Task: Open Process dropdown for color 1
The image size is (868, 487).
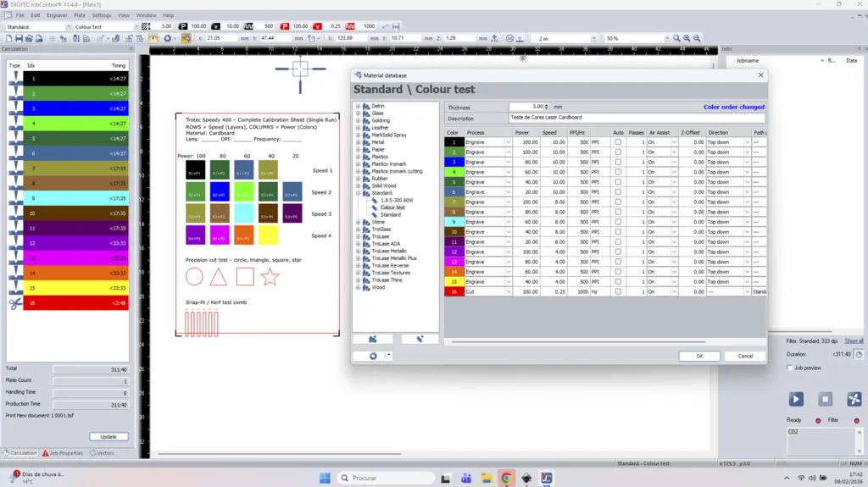Action: coord(508,142)
